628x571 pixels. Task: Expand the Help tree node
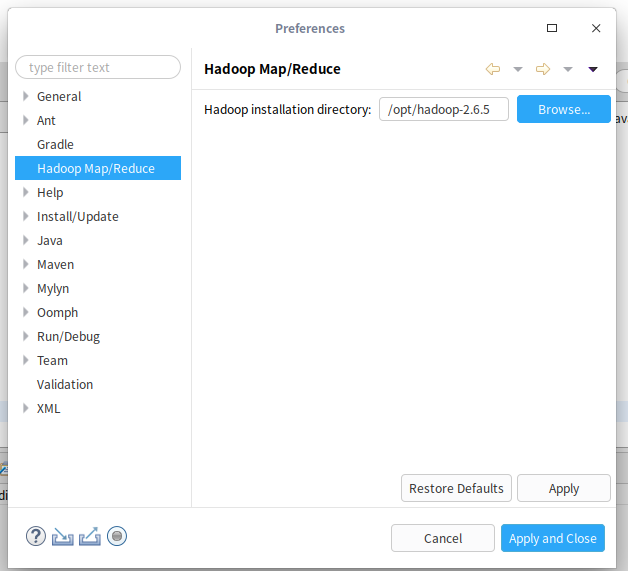point(26,192)
